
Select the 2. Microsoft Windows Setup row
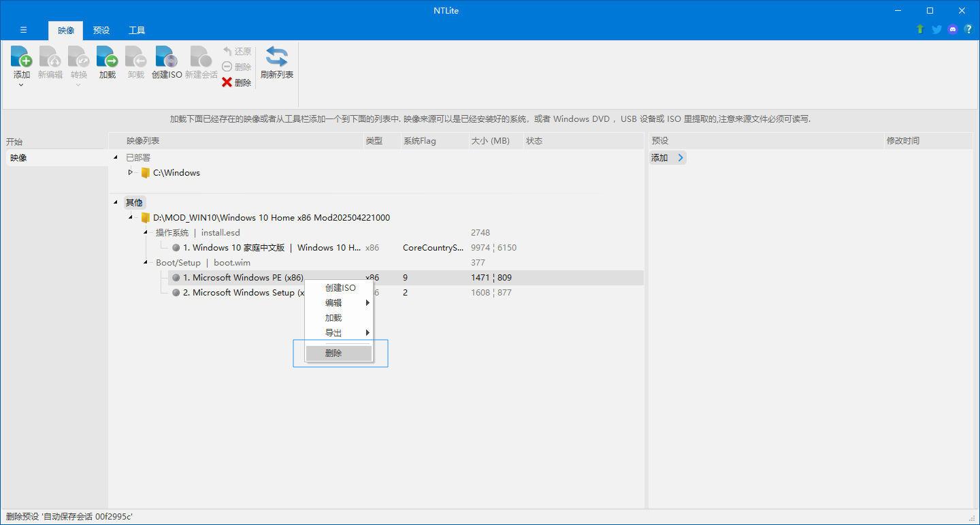click(406, 293)
